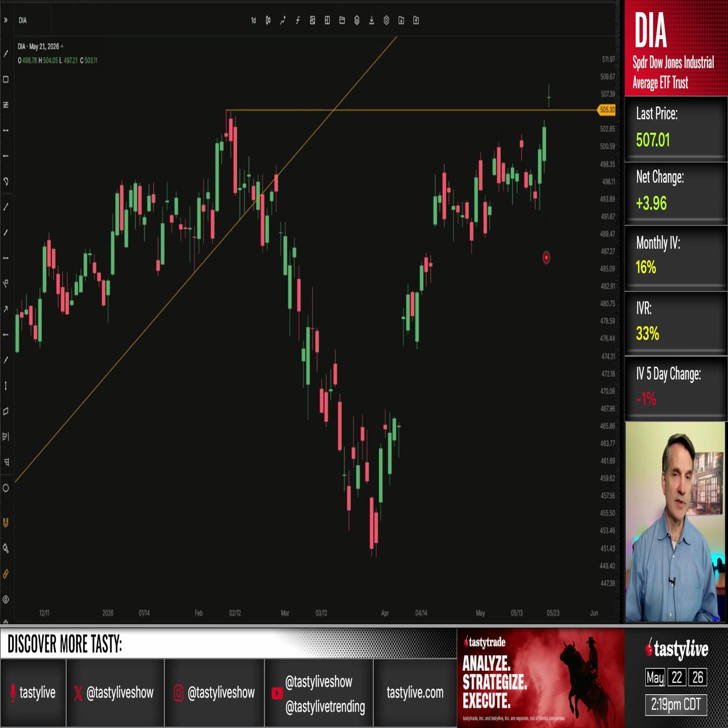Click the 511.97 price axis label

608,59
